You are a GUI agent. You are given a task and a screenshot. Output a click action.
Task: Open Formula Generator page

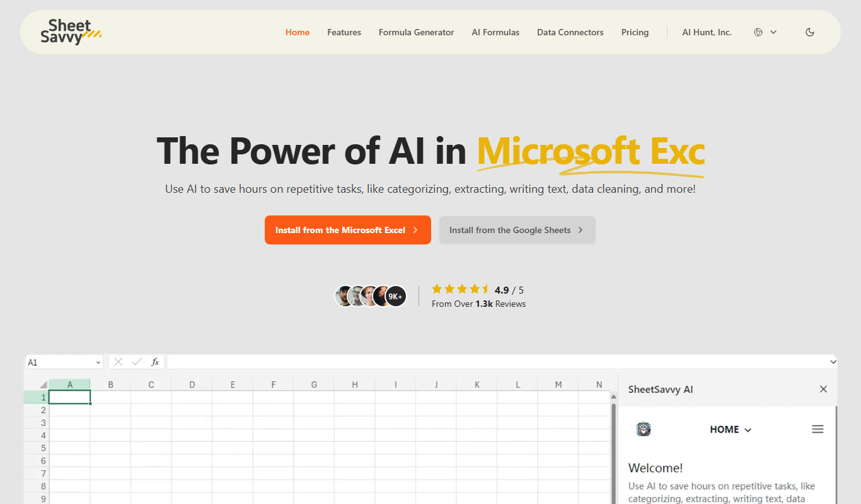click(x=416, y=32)
